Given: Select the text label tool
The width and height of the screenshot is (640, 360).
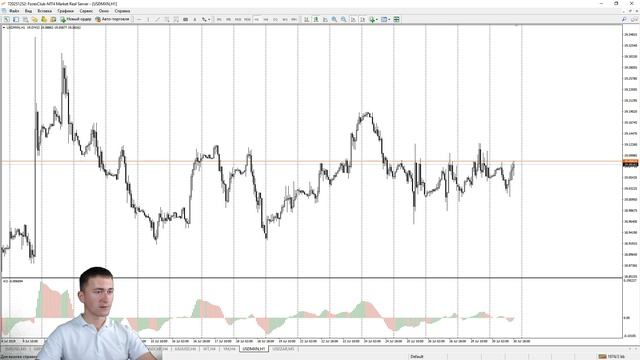Looking at the screenshot, I should (x=185, y=19).
